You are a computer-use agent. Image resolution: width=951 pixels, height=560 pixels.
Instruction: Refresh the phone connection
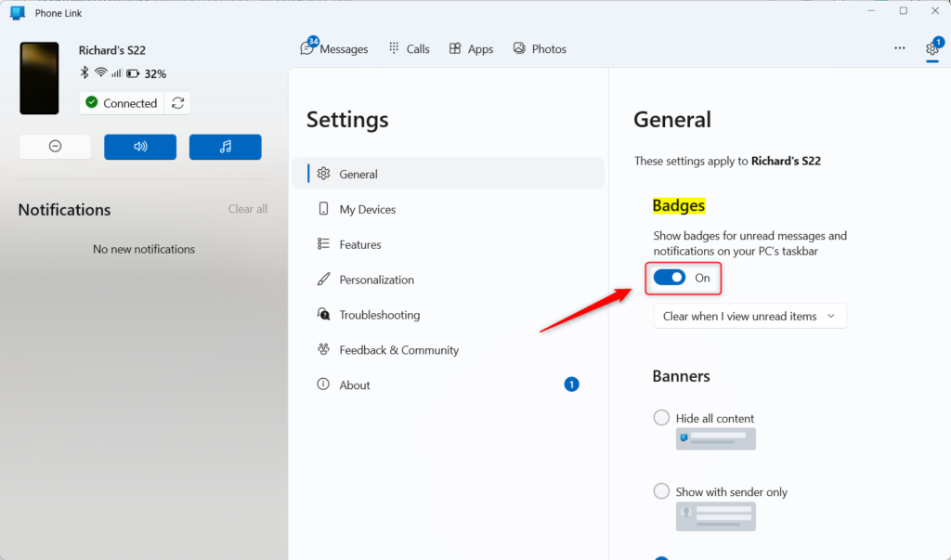(x=177, y=103)
